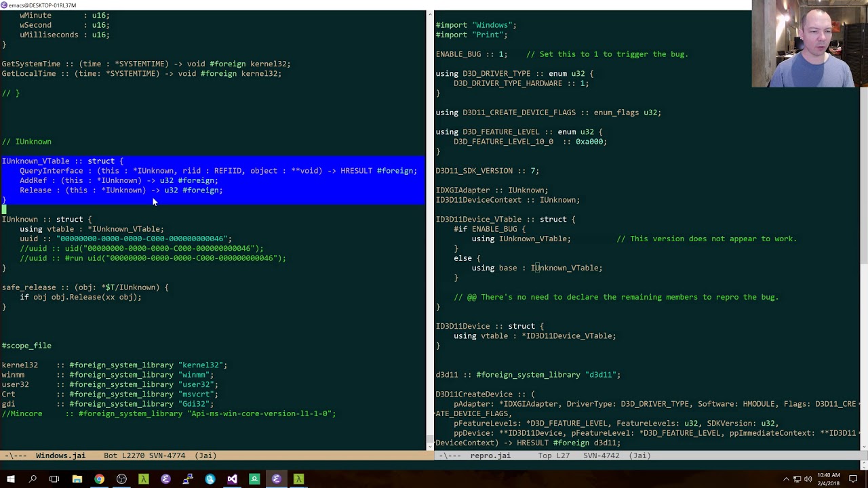Click the ID3D11Device :: struct line
The image size is (868, 488).
point(490,326)
